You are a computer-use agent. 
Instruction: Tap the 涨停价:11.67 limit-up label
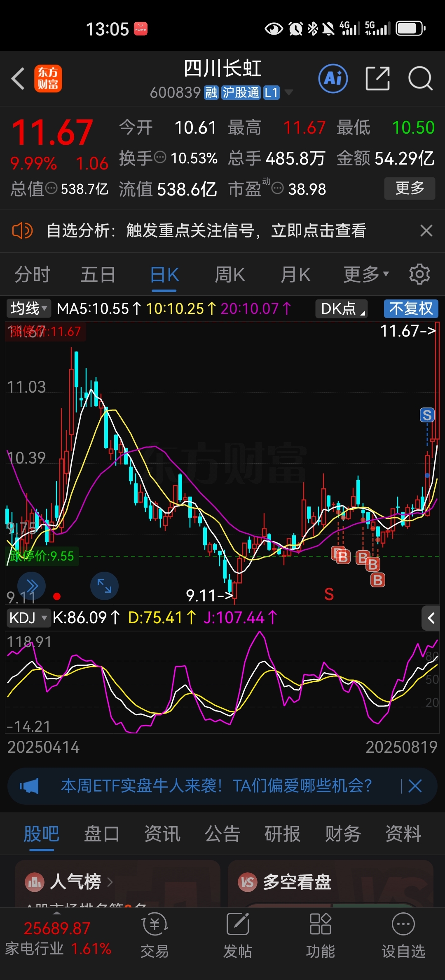tap(45, 331)
